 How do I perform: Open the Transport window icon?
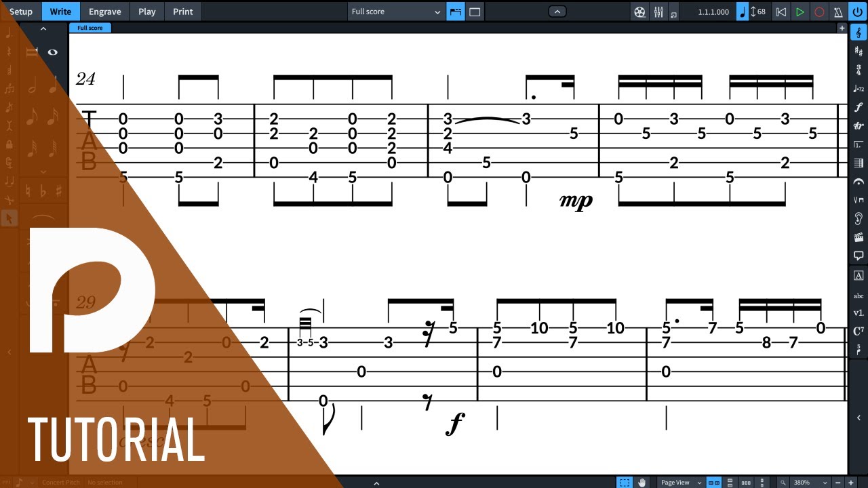click(x=673, y=13)
